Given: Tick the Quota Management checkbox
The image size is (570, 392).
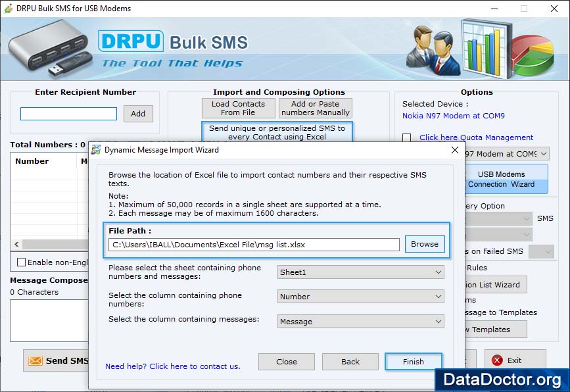Looking at the screenshot, I should coord(407,137).
